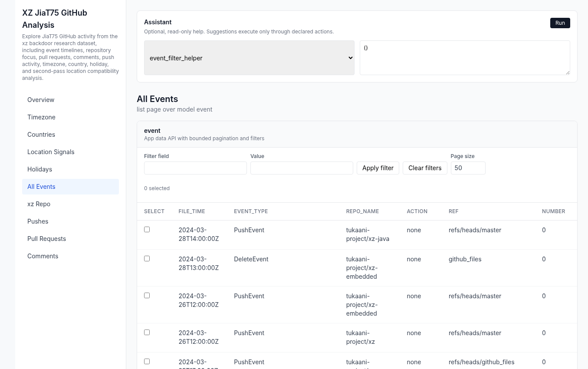Screen dimensions: 588x369
Task: Open the Overview page in sidebar
Action: [x=70, y=100]
